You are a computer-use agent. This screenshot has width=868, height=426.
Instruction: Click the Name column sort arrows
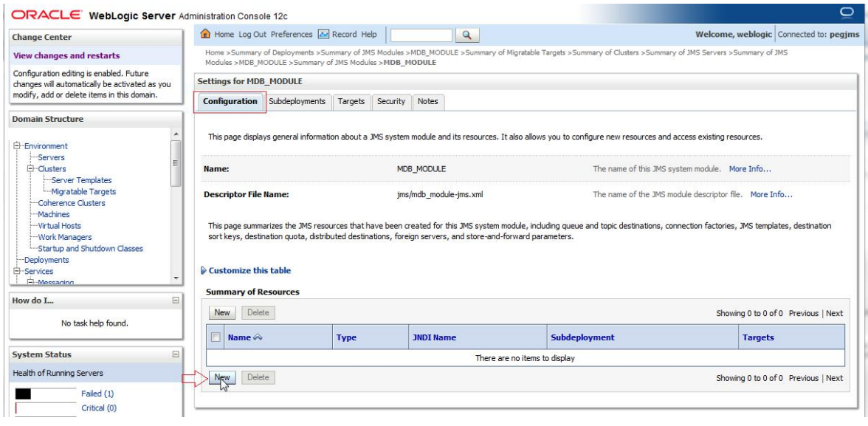click(x=258, y=337)
